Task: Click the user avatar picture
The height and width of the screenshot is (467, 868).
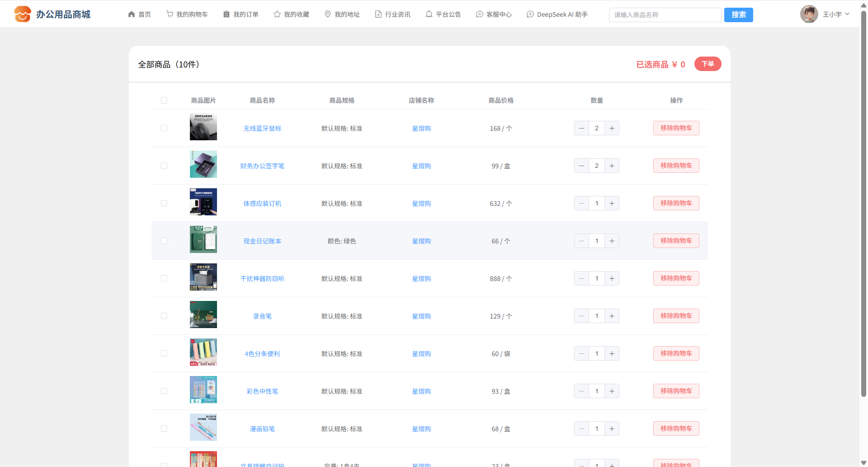Action: tap(809, 14)
